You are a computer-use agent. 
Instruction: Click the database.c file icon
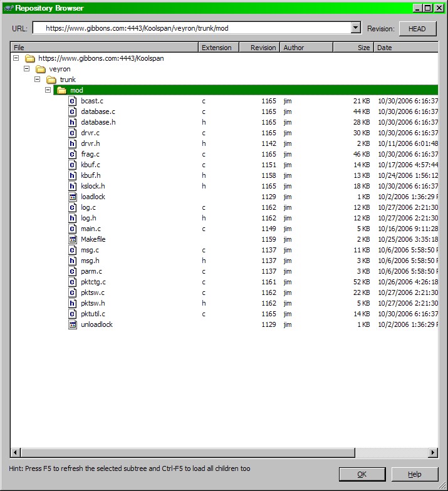click(x=73, y=111)
